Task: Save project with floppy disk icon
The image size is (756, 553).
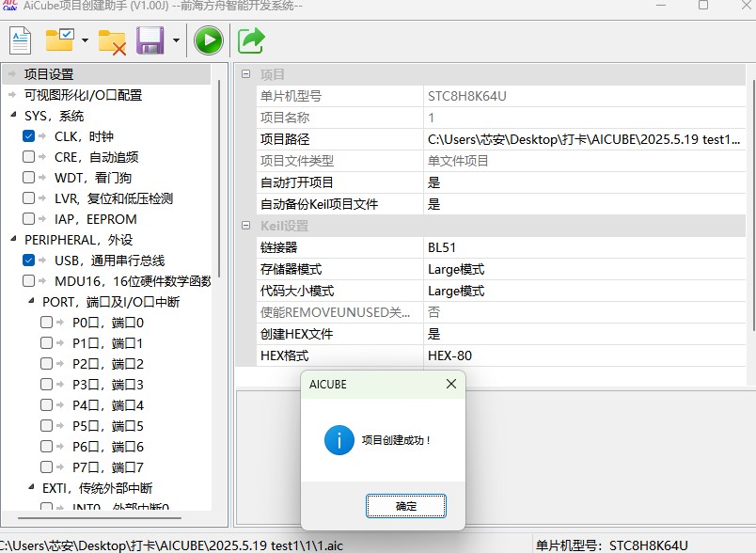Action: [x=150, y=40]
